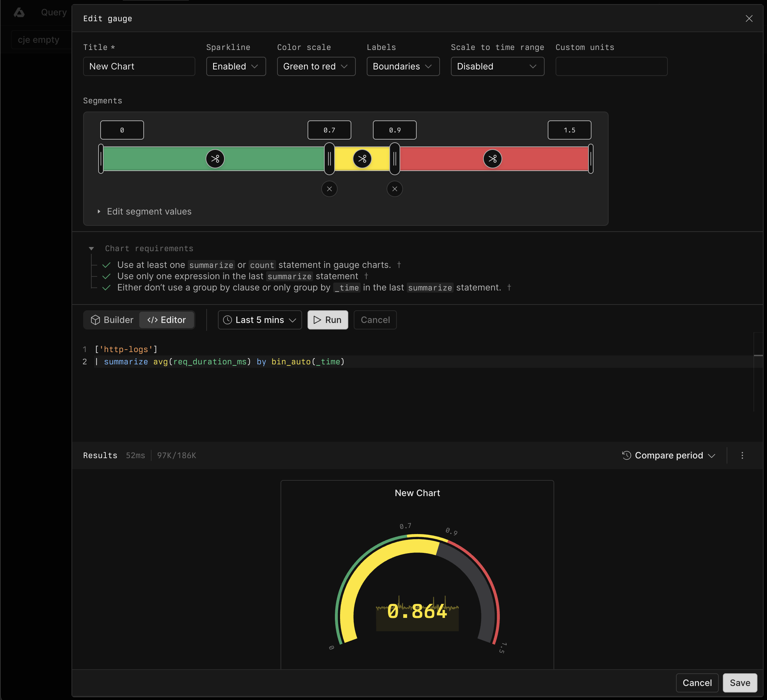
Task: Click query line 1 ['http-logs']
Action: (x=126, y=349)
